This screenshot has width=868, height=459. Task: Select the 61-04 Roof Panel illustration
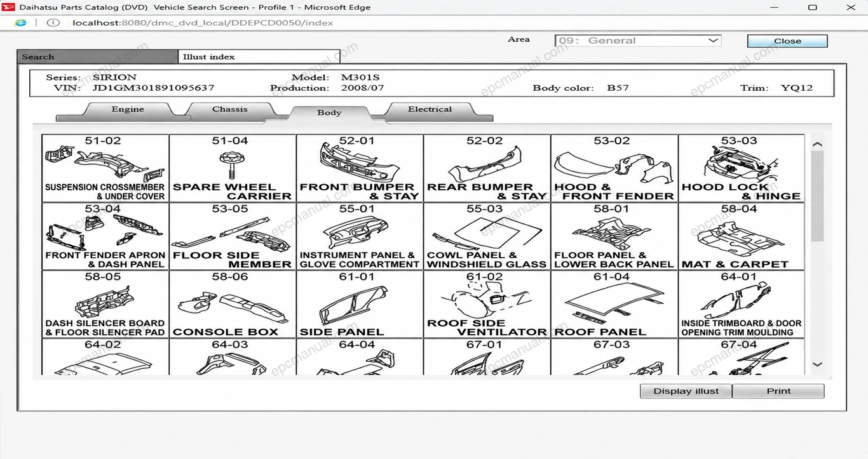(x=614, y=304)
